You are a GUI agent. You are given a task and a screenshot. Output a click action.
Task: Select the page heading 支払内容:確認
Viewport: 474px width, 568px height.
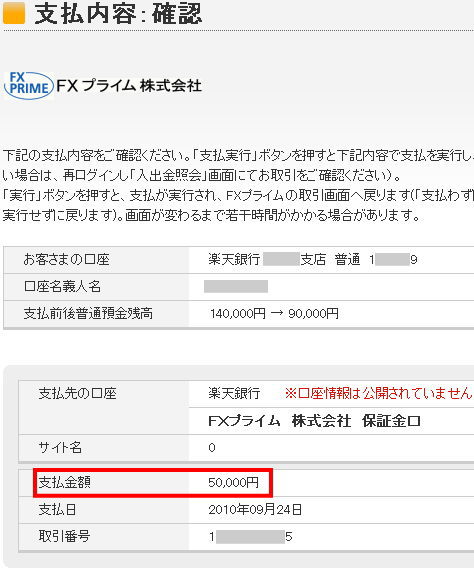pos(118,14)
